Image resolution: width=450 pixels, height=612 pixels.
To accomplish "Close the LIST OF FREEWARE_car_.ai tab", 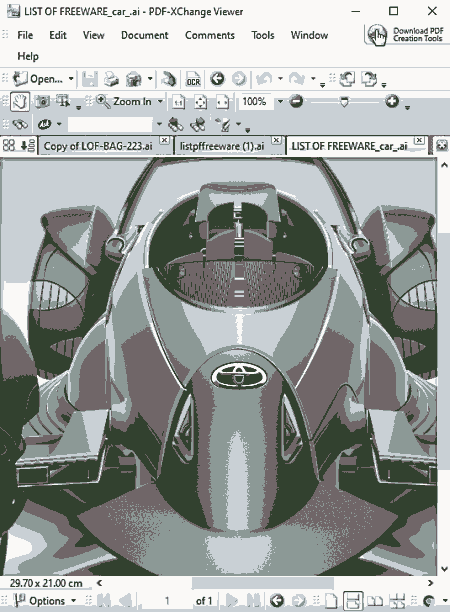I will coord(419,140).
